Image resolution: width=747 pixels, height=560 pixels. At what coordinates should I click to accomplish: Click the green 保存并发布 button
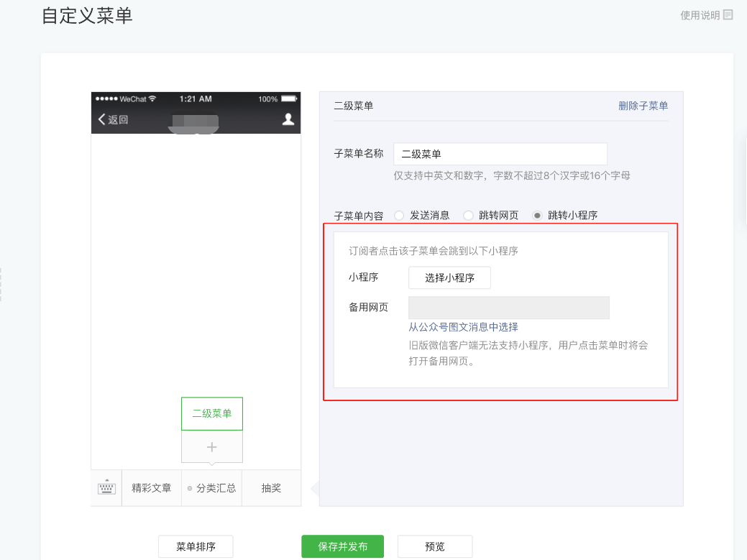pyautogui.click(x=342, y=546)
